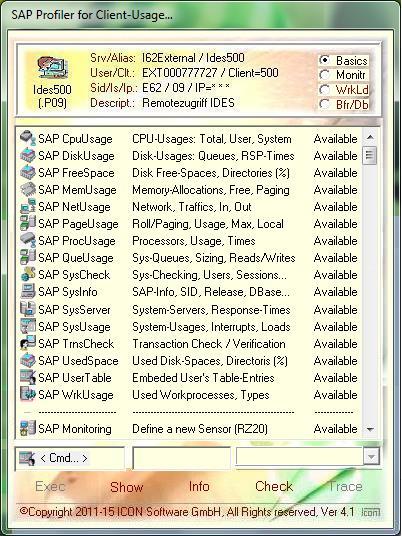Viewport: 402px width, 536px height.
Task: Click the SAP DiskUsage icon
Action: (28, 156)
